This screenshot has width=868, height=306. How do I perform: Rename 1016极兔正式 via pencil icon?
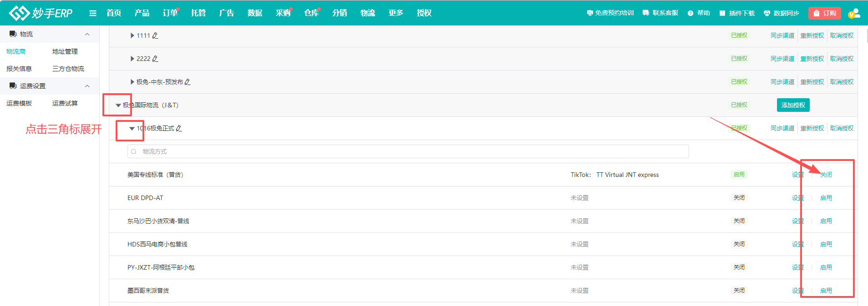179,128
